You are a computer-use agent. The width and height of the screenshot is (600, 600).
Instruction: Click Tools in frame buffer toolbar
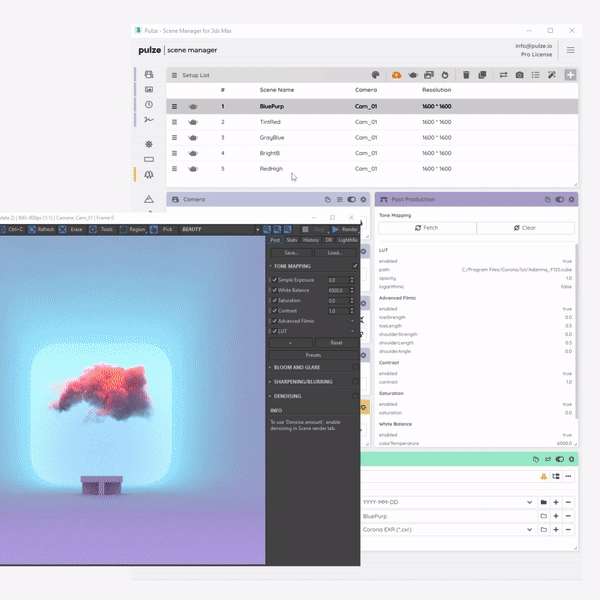tap(102, 229)
